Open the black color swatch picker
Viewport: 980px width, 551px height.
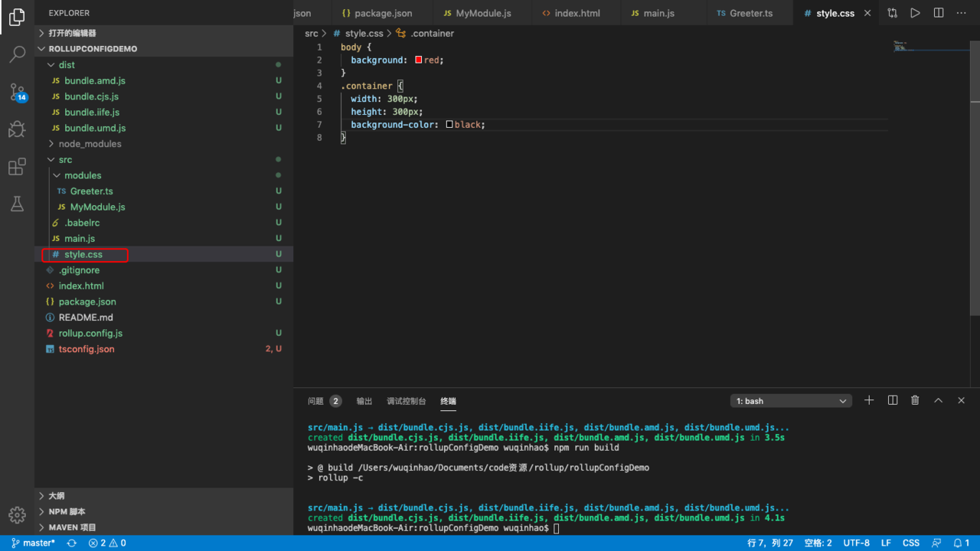point(449,124)
